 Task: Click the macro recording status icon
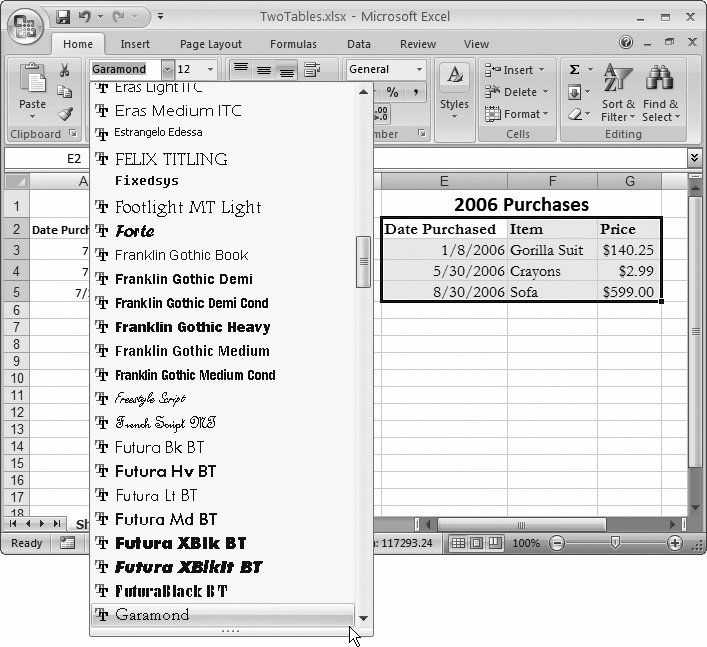click(68, 543)
